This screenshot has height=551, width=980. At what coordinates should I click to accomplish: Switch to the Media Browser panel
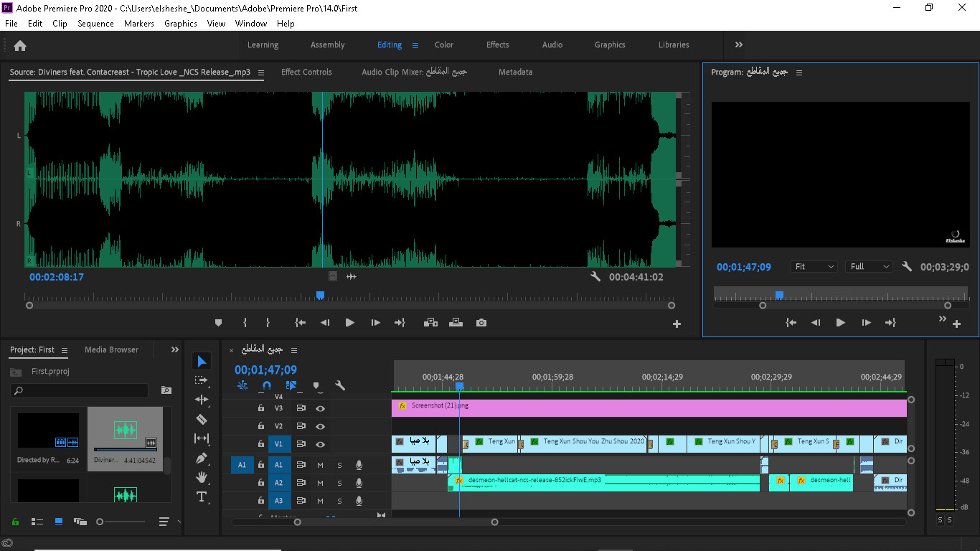111,349
